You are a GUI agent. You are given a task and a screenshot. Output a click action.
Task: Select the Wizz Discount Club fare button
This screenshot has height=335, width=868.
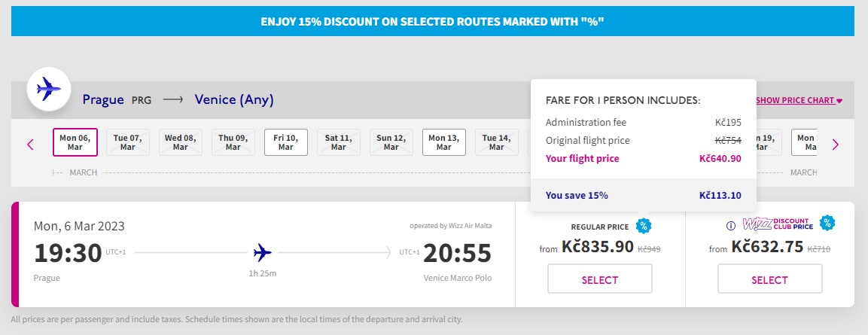pos(770,279)
